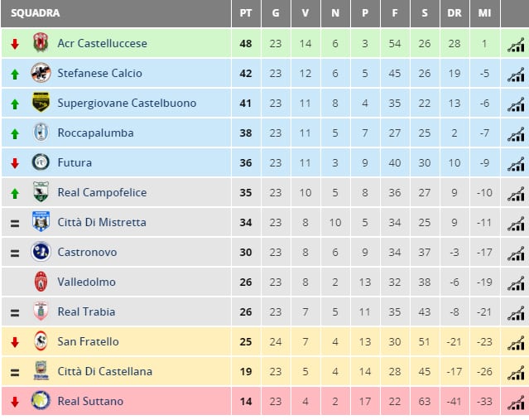The height and width of the screenshot is (420, 529).
Task: Click the green up arrow beside Roccapalumba
Action: tap(15, 133)
